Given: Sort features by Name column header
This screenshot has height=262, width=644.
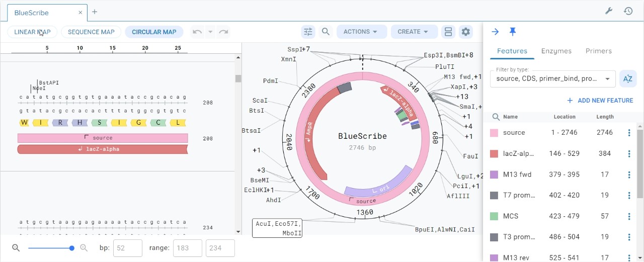Looking at the screenshot, I should pos(510,117).
